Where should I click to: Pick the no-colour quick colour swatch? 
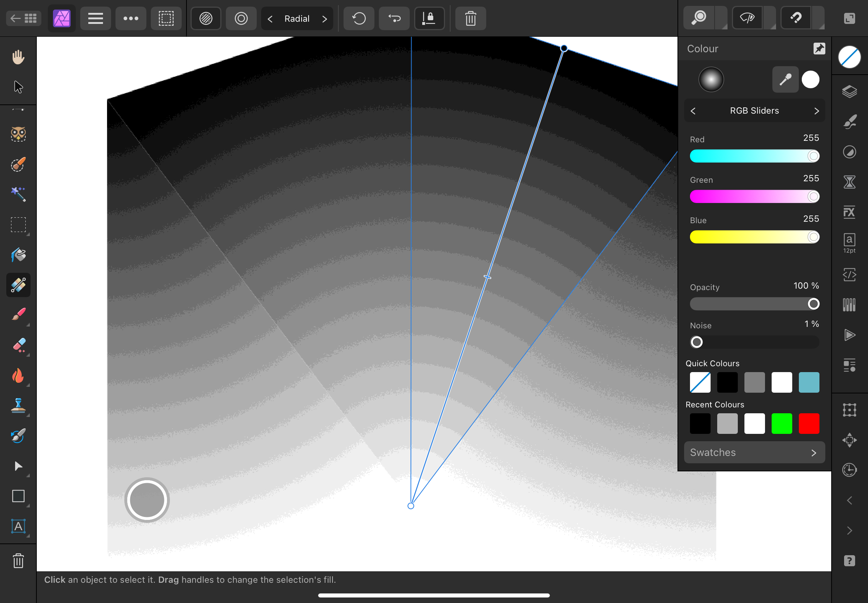[x=700, y=382]
